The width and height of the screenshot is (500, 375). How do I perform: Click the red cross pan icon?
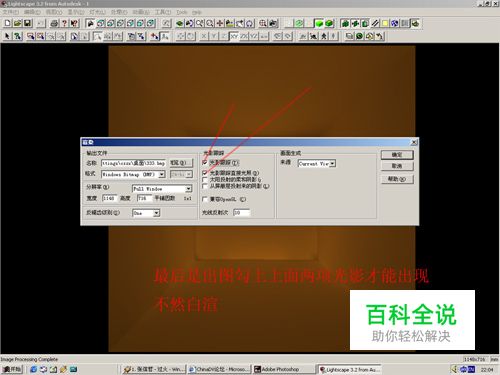220,23
